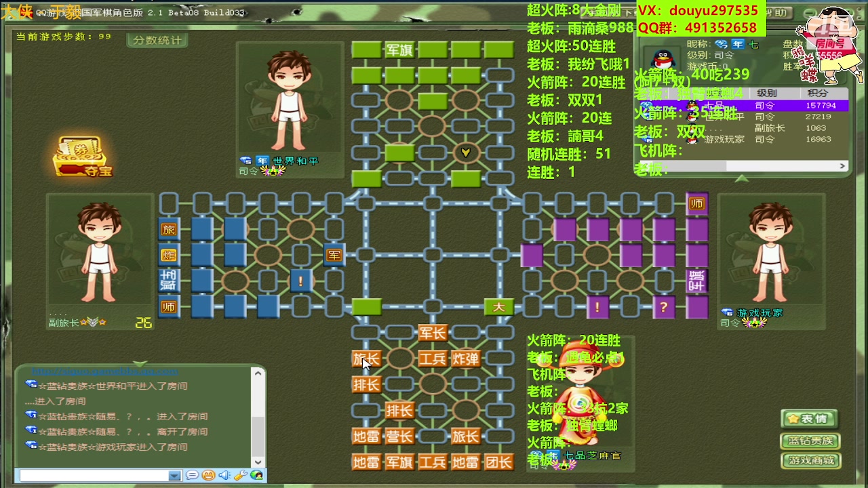Expand the chat input dropdown arrow
The height and width of the screenshot is (488, 868).
[174, 476]
